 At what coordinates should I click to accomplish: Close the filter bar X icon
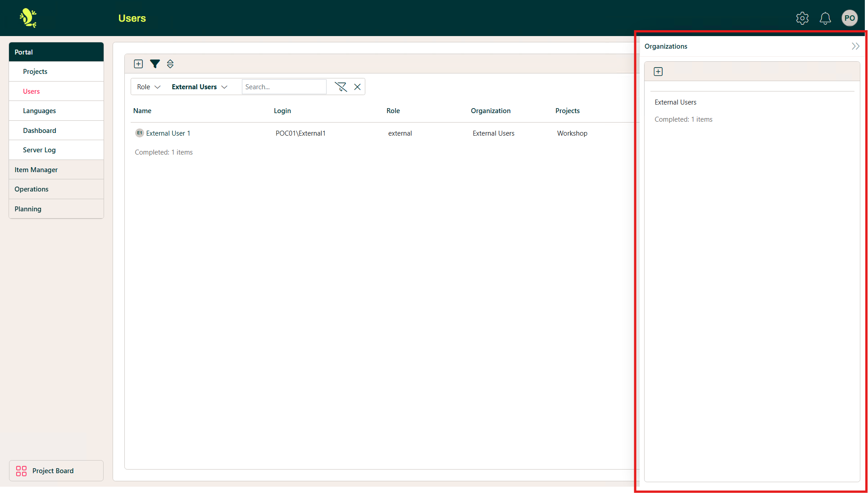357,87
